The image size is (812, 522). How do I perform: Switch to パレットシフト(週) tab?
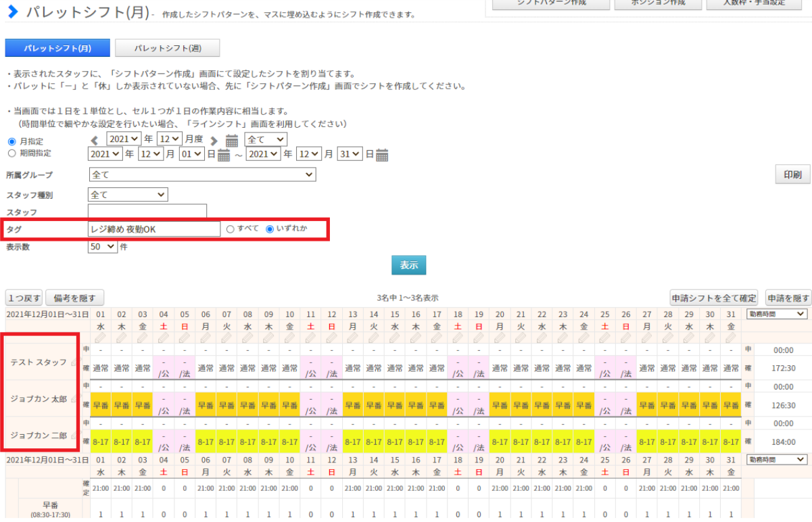coord(167,48)
